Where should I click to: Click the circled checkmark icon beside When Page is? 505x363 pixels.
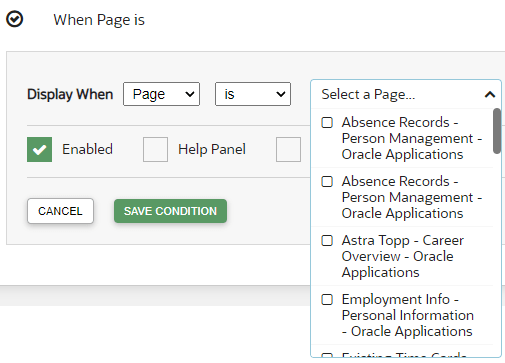(x=15, y=19)
